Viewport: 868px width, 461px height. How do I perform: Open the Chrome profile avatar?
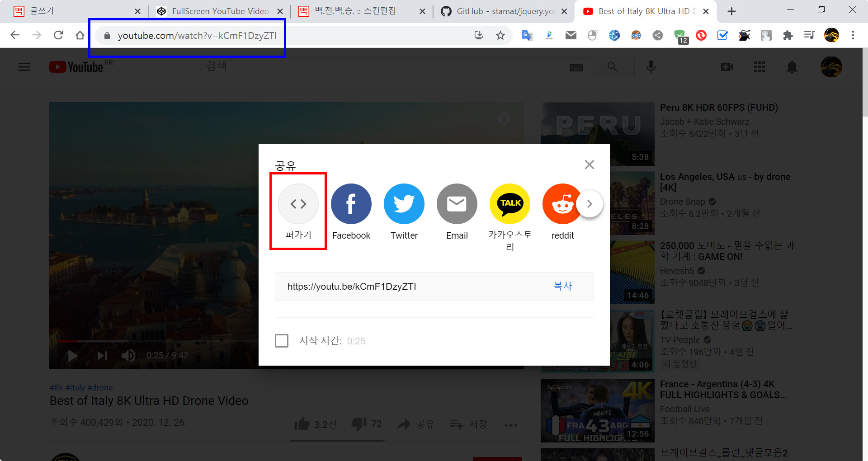[831, 35]
